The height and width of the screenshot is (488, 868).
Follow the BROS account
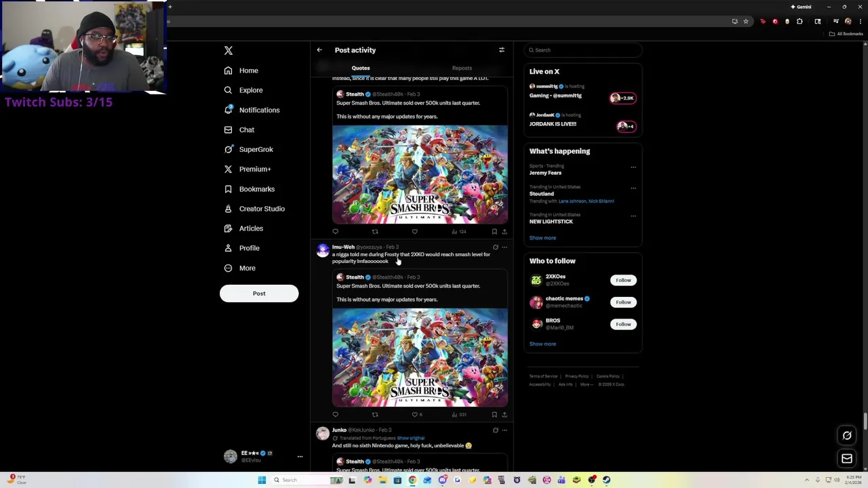(623, 325)
